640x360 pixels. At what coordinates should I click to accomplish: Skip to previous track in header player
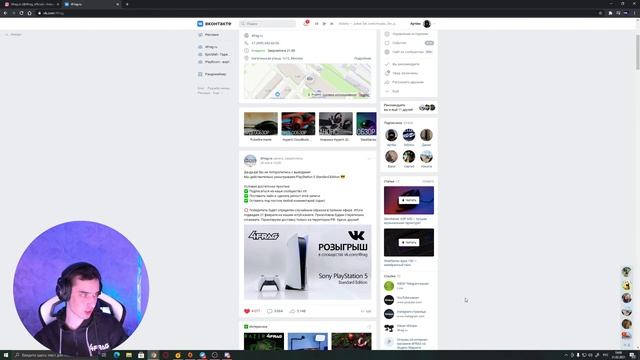pos(316,24)
